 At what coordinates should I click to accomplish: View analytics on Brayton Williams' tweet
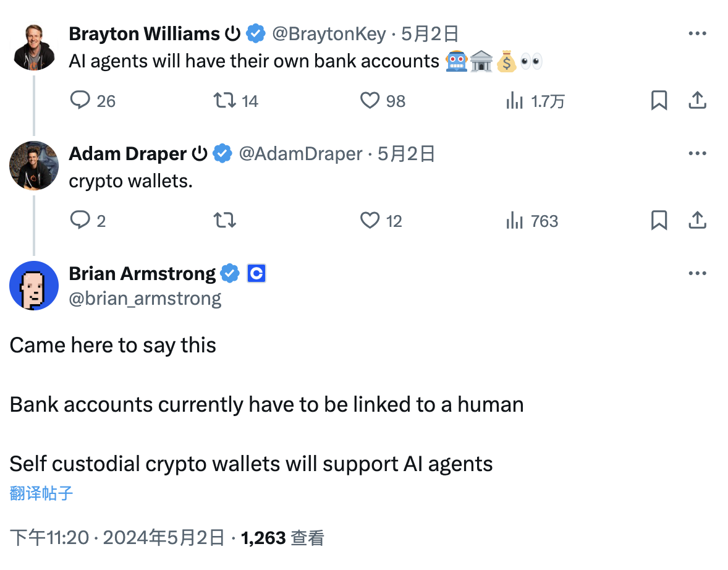click(x=515, y=101)
